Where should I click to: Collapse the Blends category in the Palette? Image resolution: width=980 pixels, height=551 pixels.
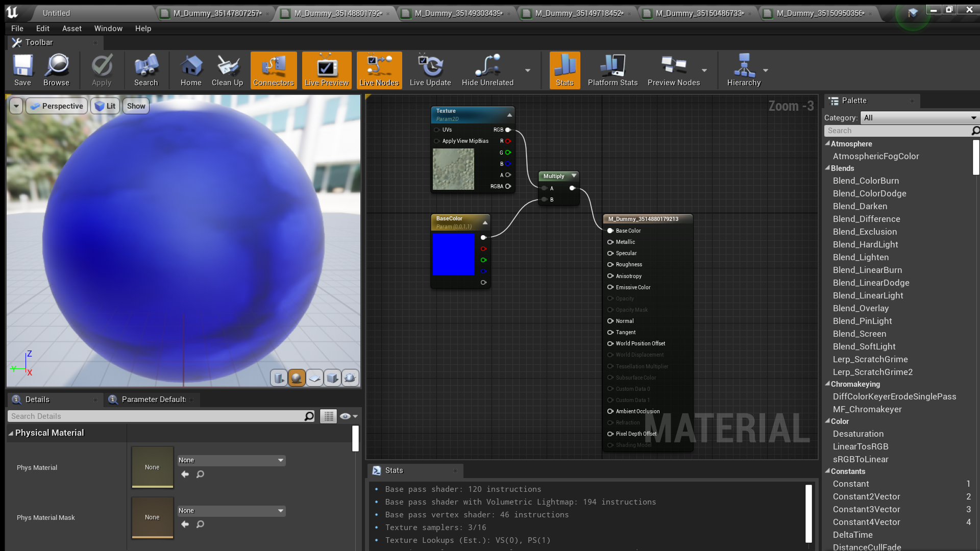click(x=828, y=168)
